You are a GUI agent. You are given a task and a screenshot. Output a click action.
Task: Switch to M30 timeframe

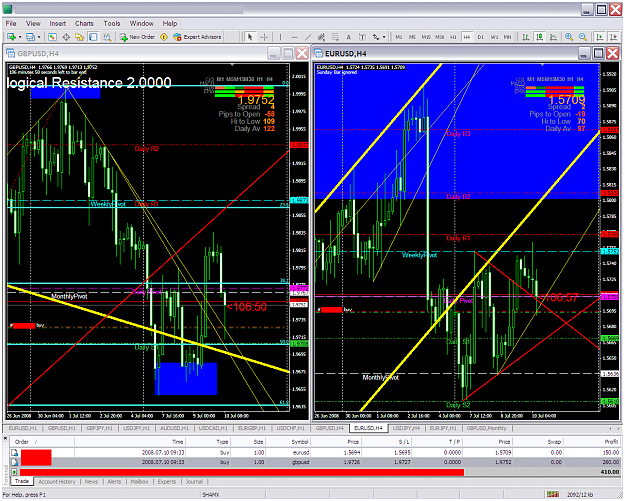point(440,37)
